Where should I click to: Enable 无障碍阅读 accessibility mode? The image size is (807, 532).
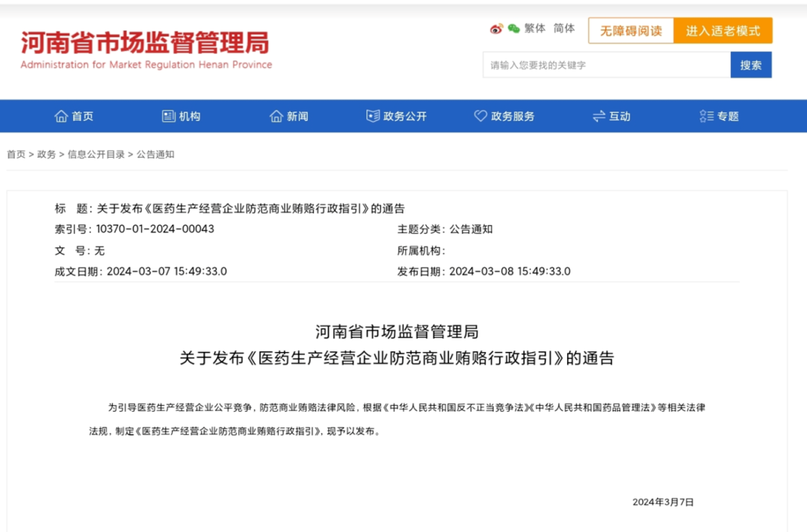[x=631, y=31]
